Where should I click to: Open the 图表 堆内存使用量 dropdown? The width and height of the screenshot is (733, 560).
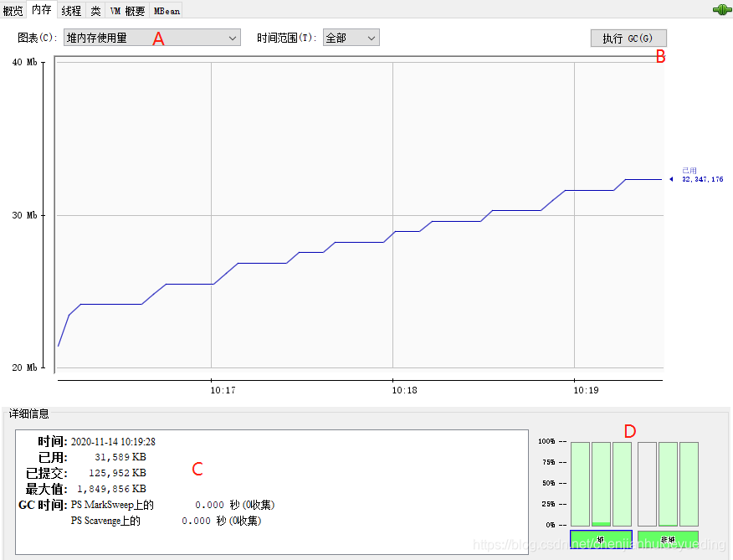pyautogui.click(x=152, y=38)
